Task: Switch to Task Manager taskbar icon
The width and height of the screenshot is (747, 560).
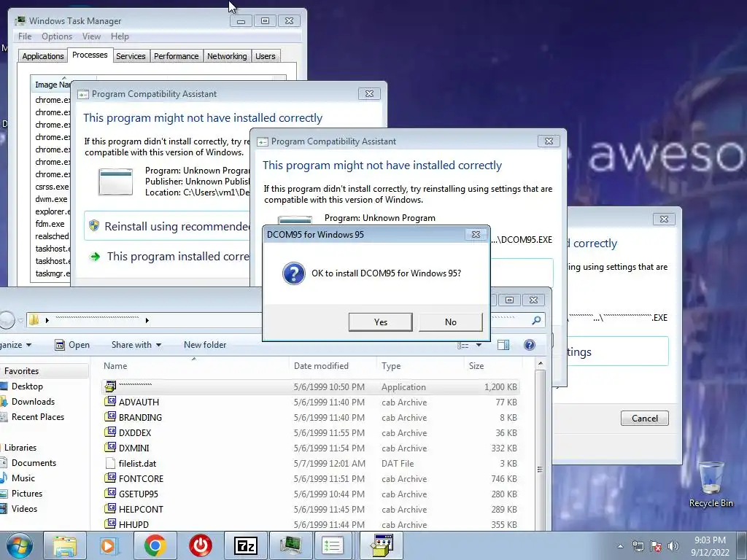Action: 290,545
